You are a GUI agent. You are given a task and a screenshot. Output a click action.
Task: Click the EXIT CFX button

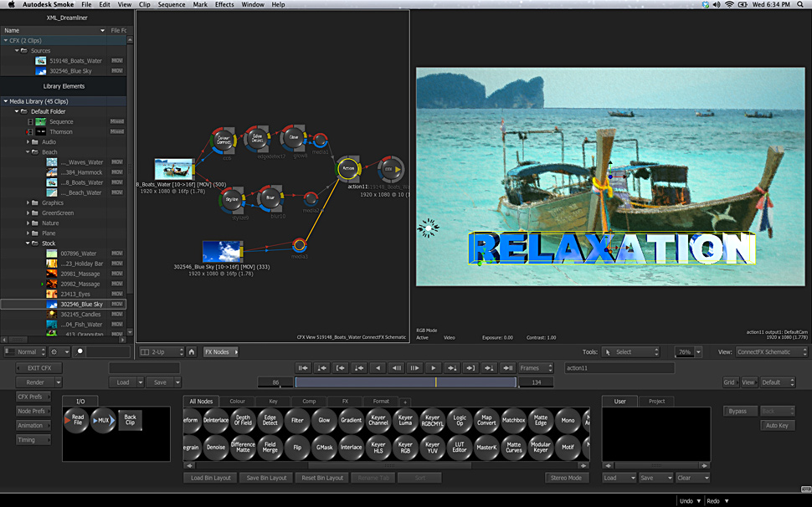[39, 368]
